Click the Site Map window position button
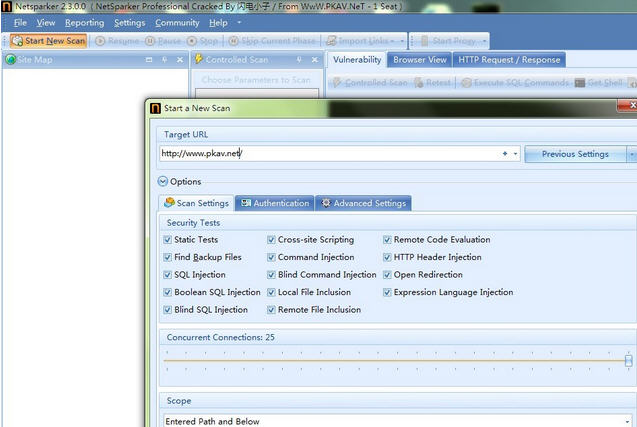This screenshot has height=427, width=637. click(149, 60)
